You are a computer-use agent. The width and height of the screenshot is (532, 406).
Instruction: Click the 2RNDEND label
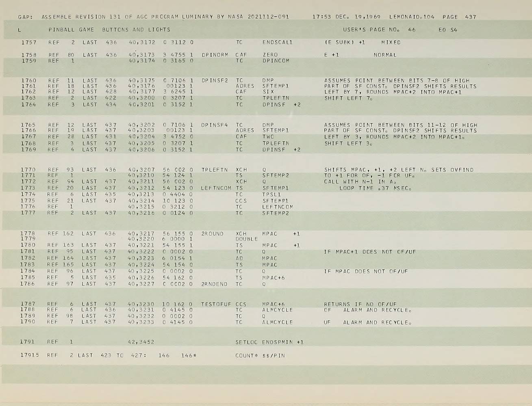pos(214,284)
